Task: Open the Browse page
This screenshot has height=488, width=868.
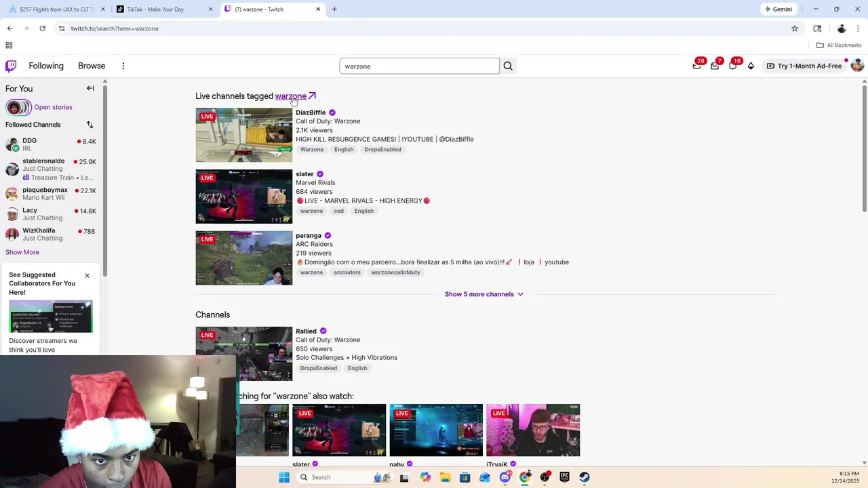Action: coord(92,66)
